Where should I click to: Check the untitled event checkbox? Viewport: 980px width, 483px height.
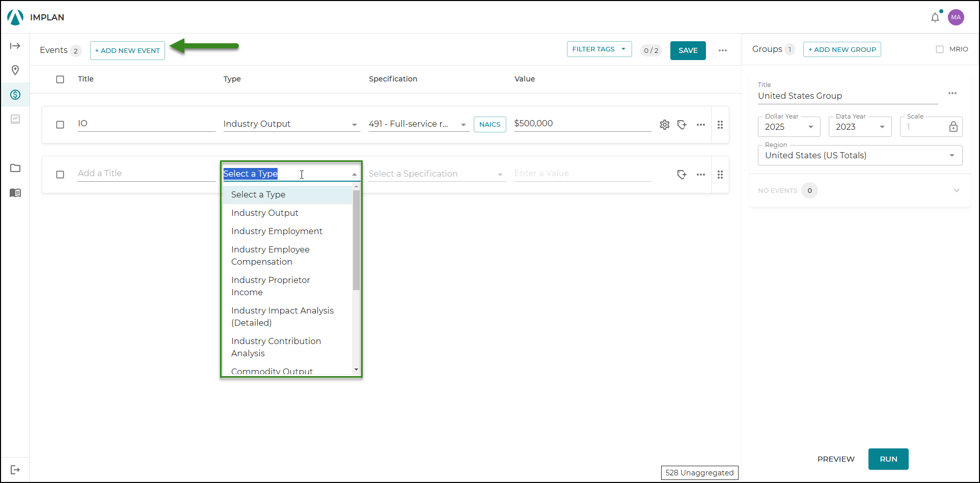tap(60, 175)
